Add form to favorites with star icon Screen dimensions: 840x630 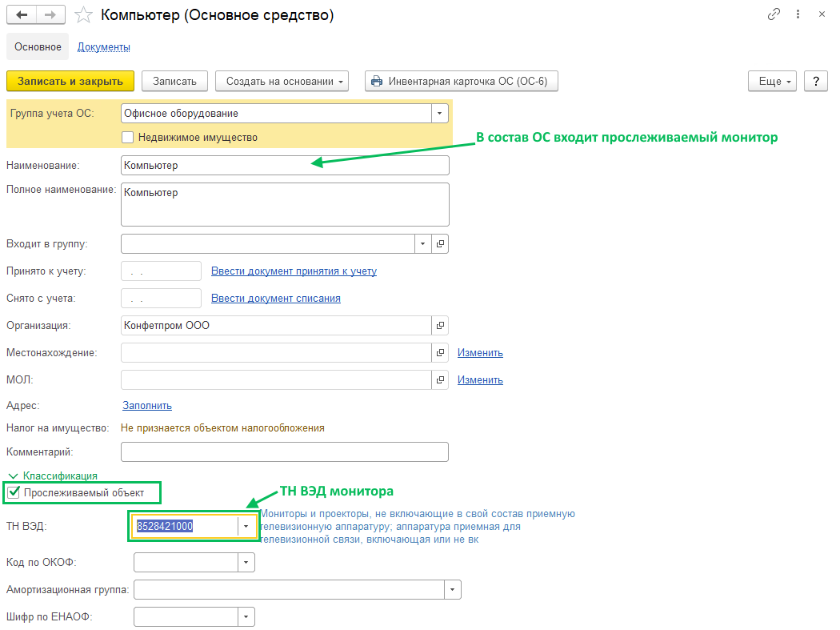click(83, 15)
